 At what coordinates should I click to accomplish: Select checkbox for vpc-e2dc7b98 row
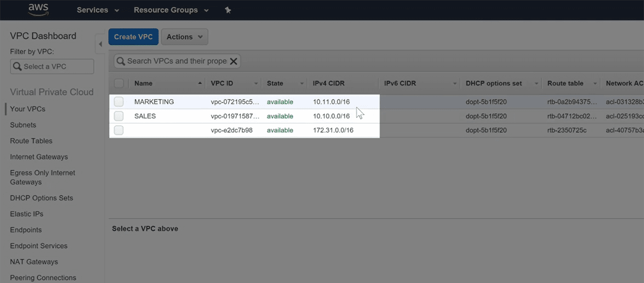119,130
